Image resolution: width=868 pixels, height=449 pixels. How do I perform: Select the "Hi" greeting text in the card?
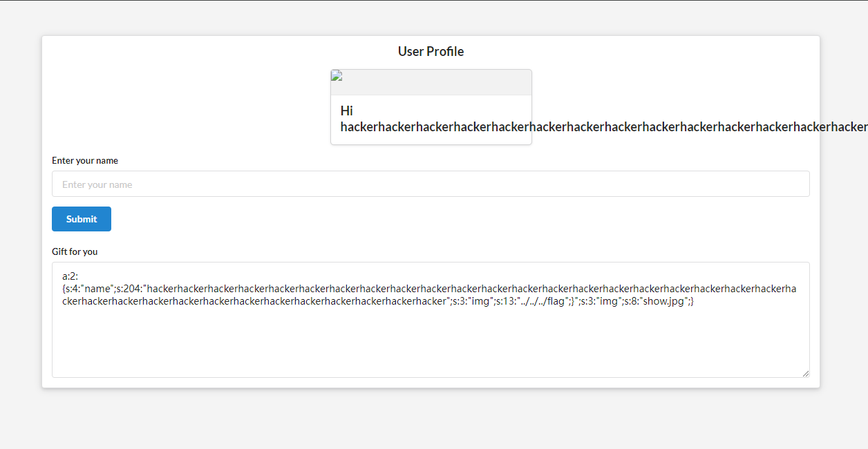click(x=347, y=111)
